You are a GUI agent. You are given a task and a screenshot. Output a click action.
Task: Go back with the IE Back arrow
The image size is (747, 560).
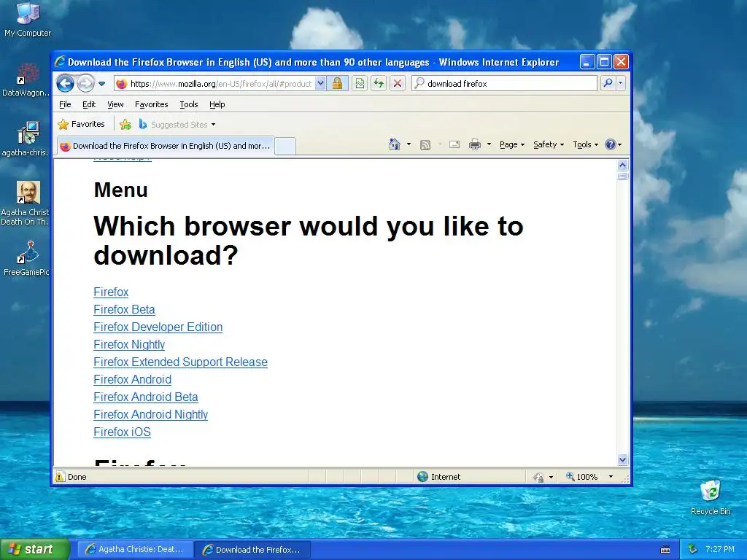(x=65, y=84)
